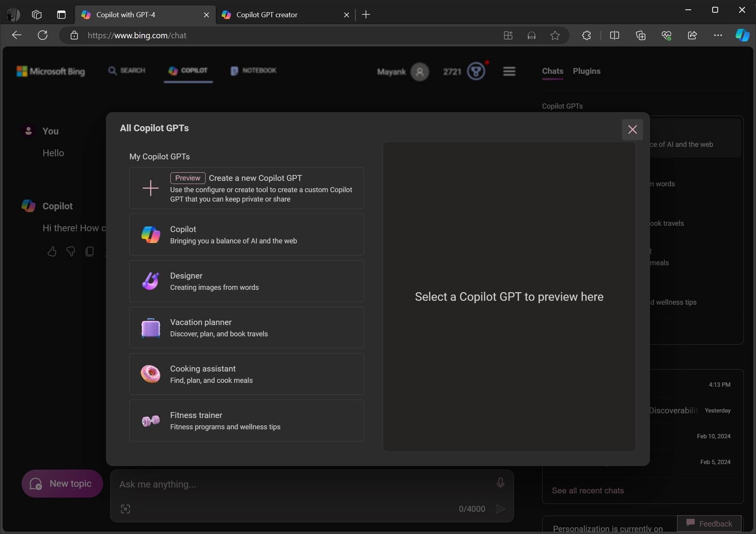Click the Designer description 'Creating images from words'
756x534 pixels.
[x=214, y=288]
